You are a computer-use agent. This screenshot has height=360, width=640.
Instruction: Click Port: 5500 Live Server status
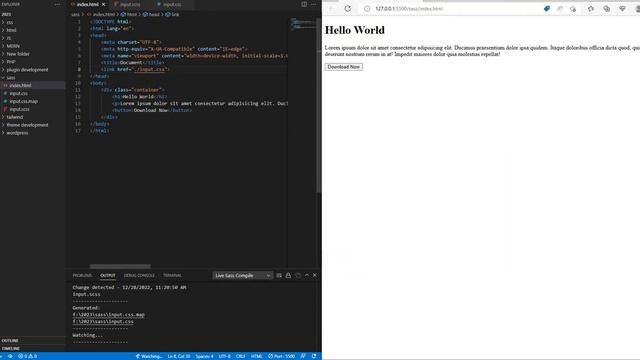(x=281, y=356)
